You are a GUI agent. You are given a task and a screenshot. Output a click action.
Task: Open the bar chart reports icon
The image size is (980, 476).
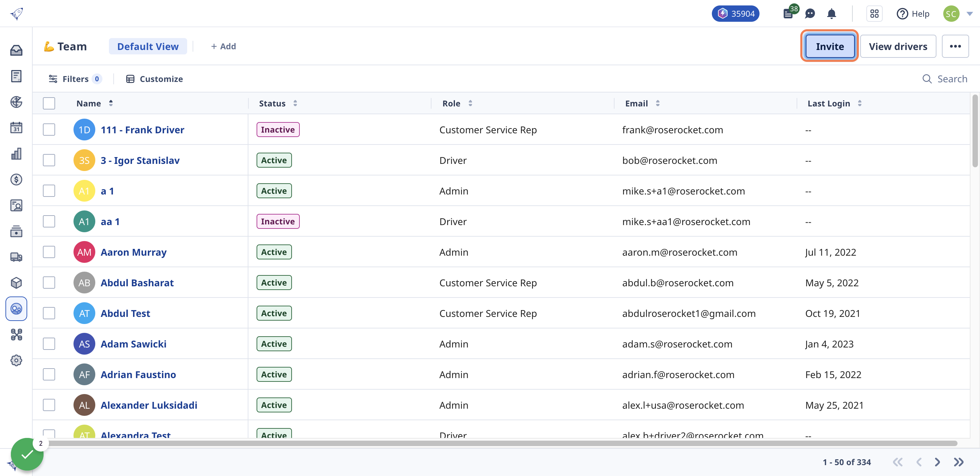pos(16,154)
